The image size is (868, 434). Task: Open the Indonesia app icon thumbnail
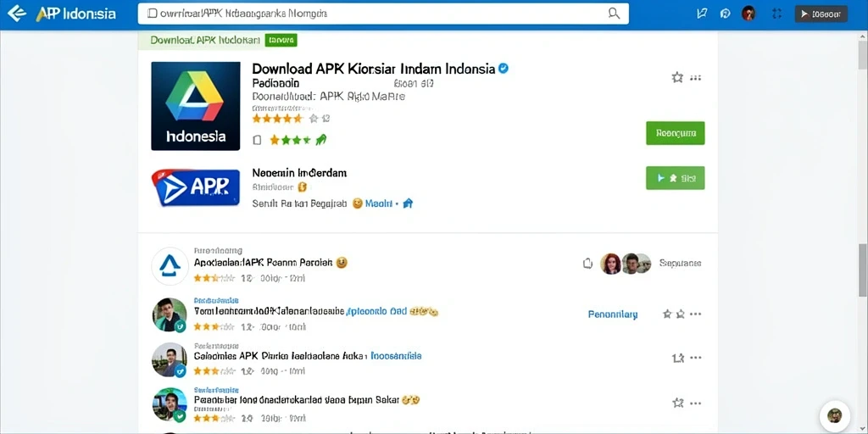pyautogui.click(x=196, y=106)
